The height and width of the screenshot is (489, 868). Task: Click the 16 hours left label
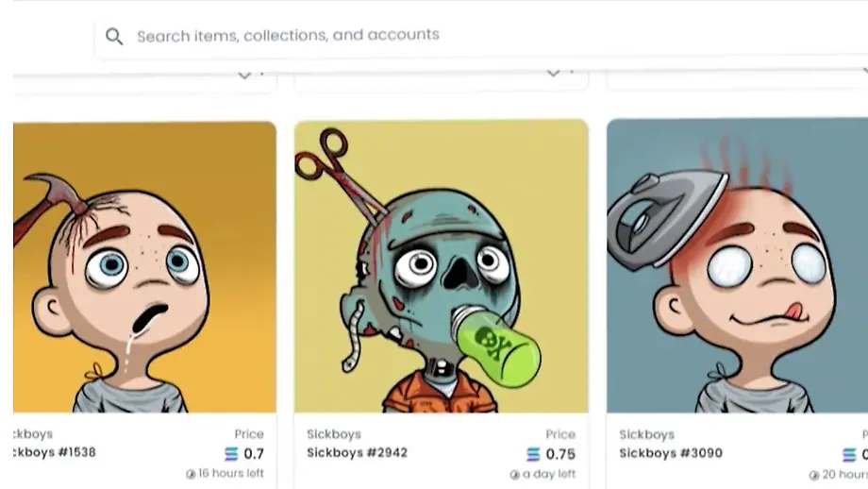click(231, 474)
